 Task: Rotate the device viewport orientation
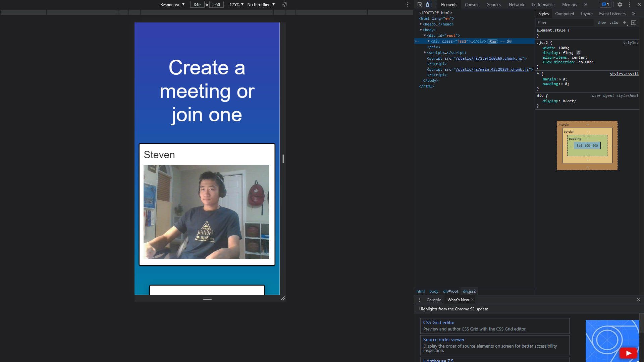coord(285,4)
